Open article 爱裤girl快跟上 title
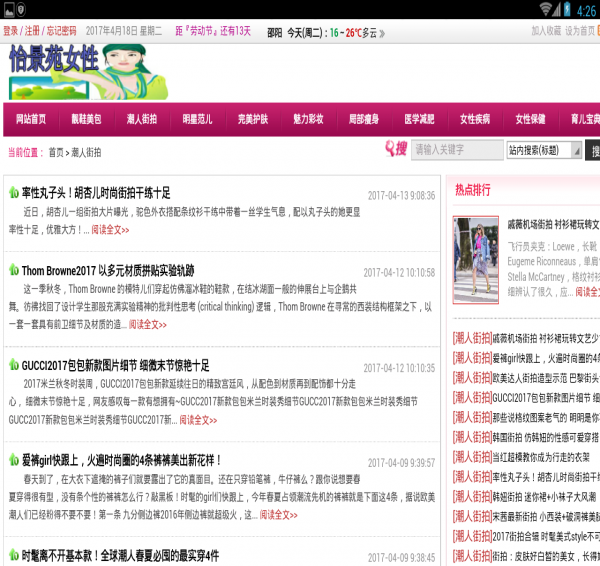Viewport: 600px width, 566px height. point(121,460)
